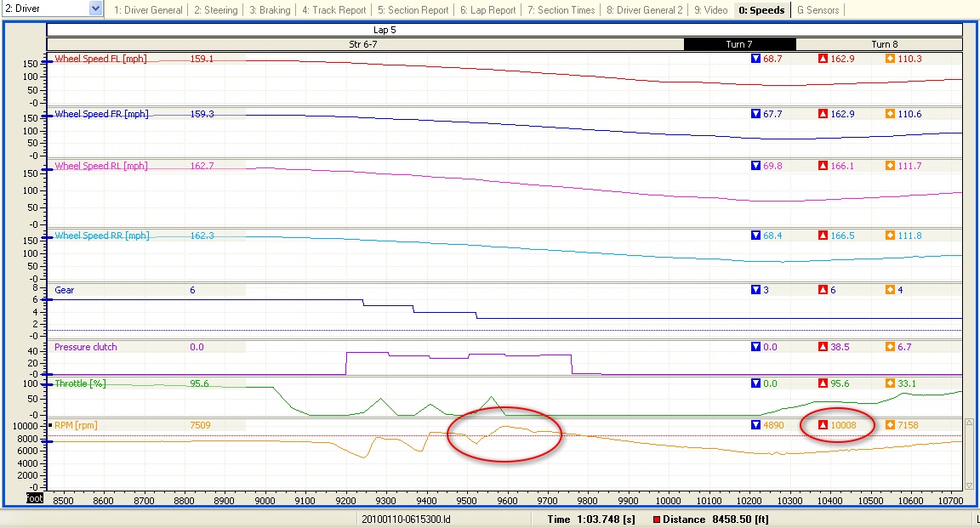The height and width of the screenshot is (528, 980).
Task: Select the G Sensors tab
Action: [818, 10]
